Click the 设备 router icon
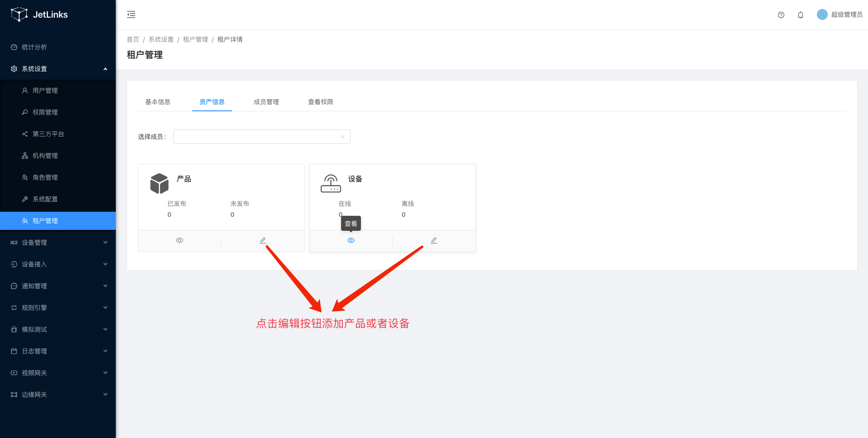This screenshot has width=868, height=438. pos(331,183)
